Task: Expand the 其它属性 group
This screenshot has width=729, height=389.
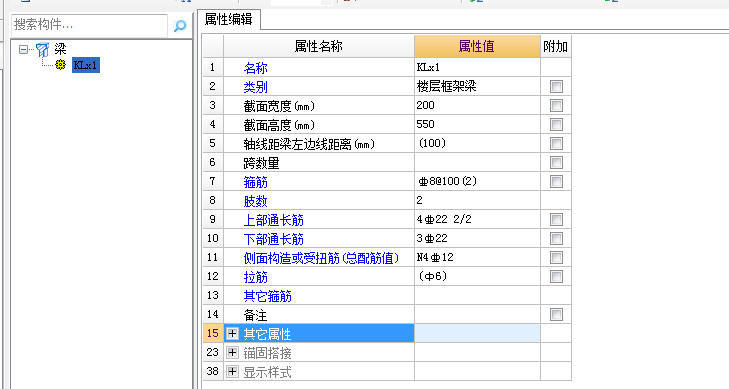Action: click(x=232, y=334)
